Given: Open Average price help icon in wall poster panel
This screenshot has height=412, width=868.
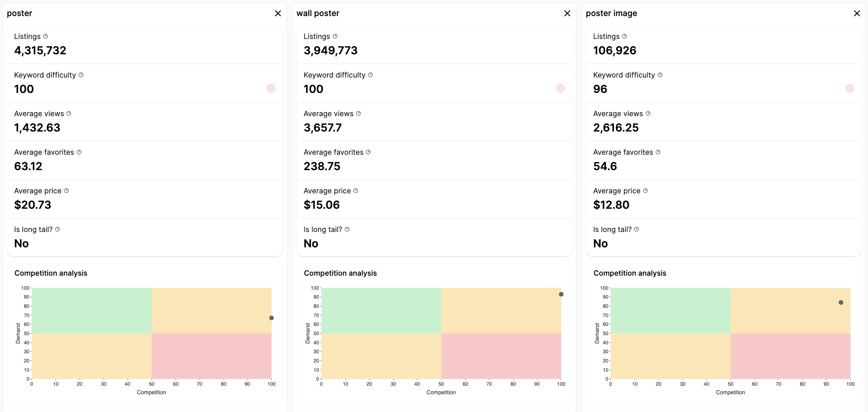Looking at the screenshot, I should click(356, 191).
